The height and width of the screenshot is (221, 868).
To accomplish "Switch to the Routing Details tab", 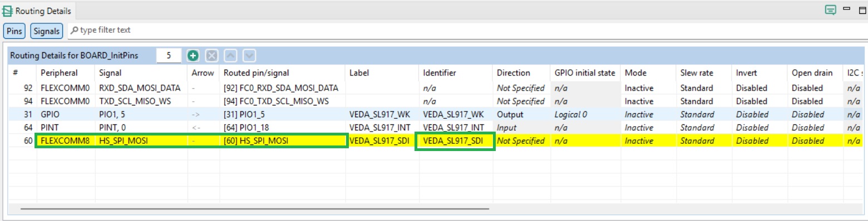I will point(37,11).
